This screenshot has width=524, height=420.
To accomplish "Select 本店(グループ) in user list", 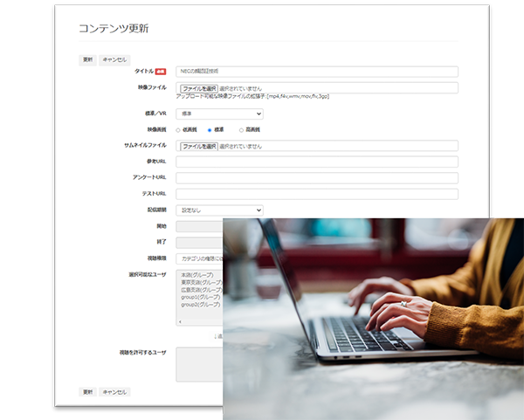I will [197, 275].
